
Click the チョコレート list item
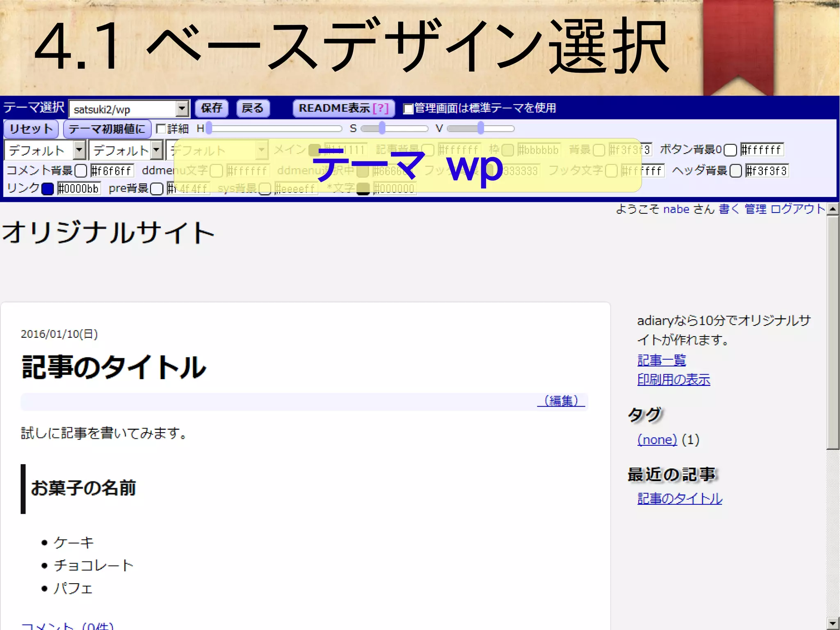coord(94,566)
